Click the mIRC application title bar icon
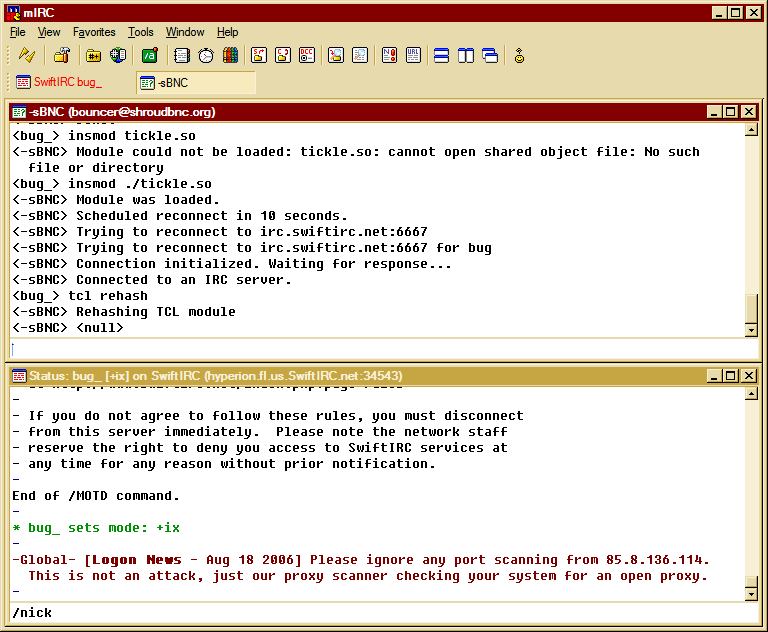768x632 pixels. [x=14, y=13]
